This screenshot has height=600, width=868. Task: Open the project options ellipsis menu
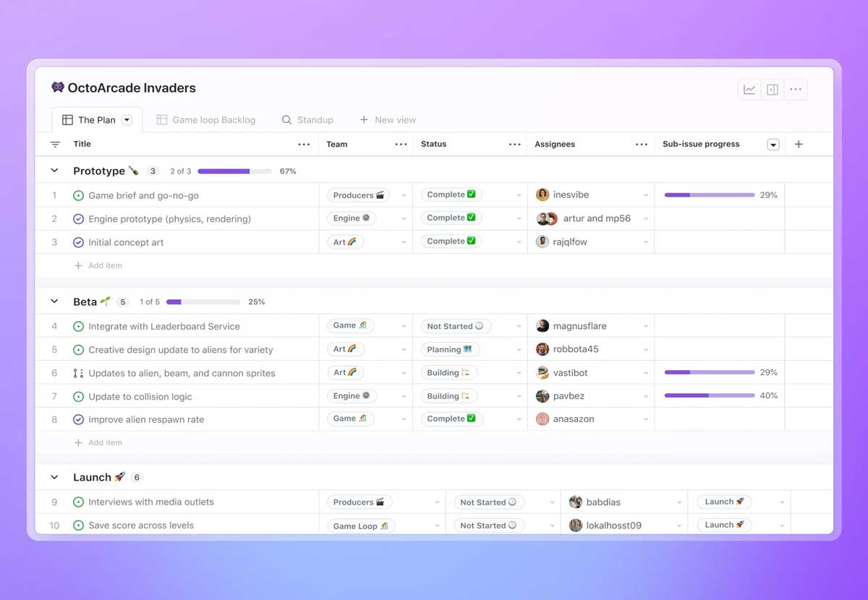[795, 89]
